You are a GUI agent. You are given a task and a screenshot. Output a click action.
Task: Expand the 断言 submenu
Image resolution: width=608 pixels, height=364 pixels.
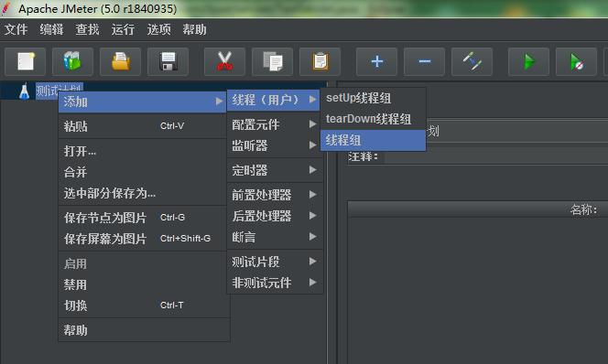pyautogui.click(x=274, y=237)
